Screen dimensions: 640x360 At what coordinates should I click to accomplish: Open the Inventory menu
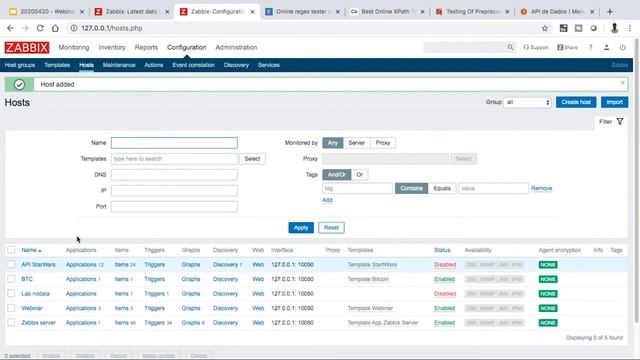pyautogui.click(x=112, y=47)
